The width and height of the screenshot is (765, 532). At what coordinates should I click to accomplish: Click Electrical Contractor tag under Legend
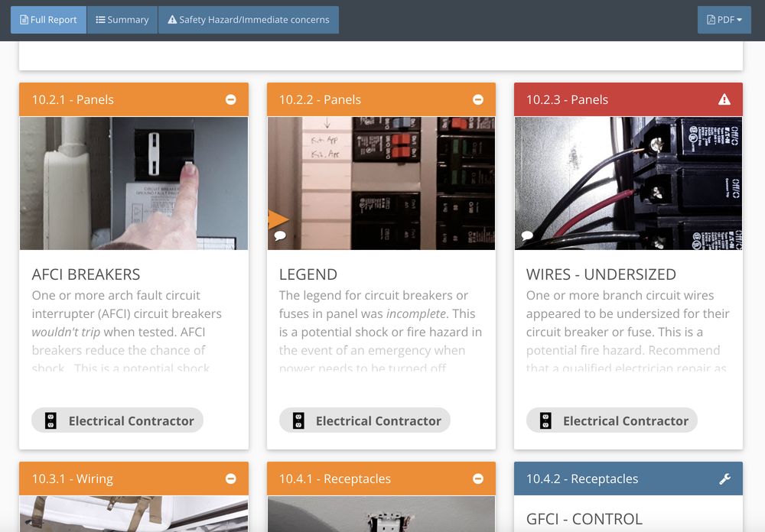tap(365, 420)
